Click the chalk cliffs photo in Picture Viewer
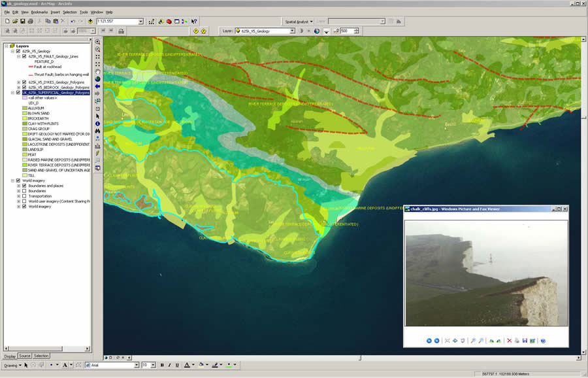Image resolution: width=588 pixels, height=378 pixels. (486, 273)
